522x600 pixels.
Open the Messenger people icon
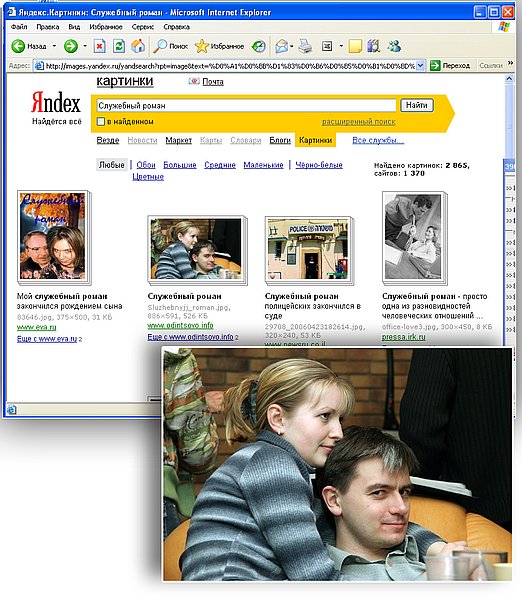[x=394, y=46]
